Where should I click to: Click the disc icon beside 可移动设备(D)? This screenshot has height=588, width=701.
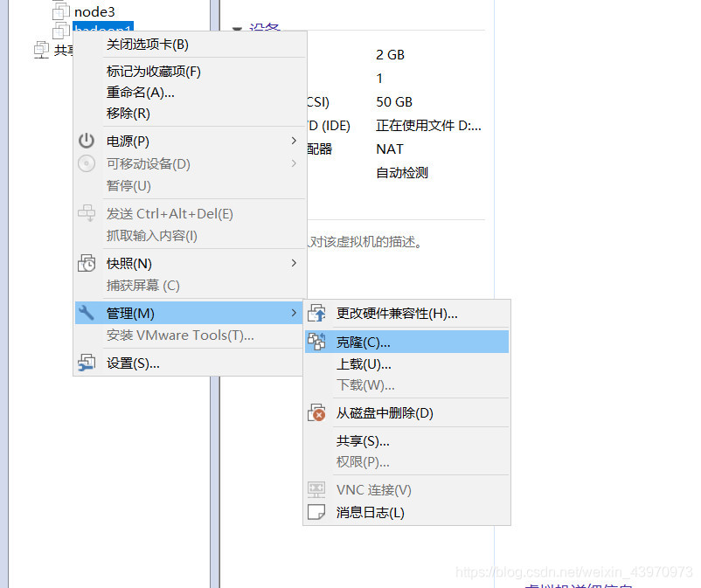click(87, 163)
